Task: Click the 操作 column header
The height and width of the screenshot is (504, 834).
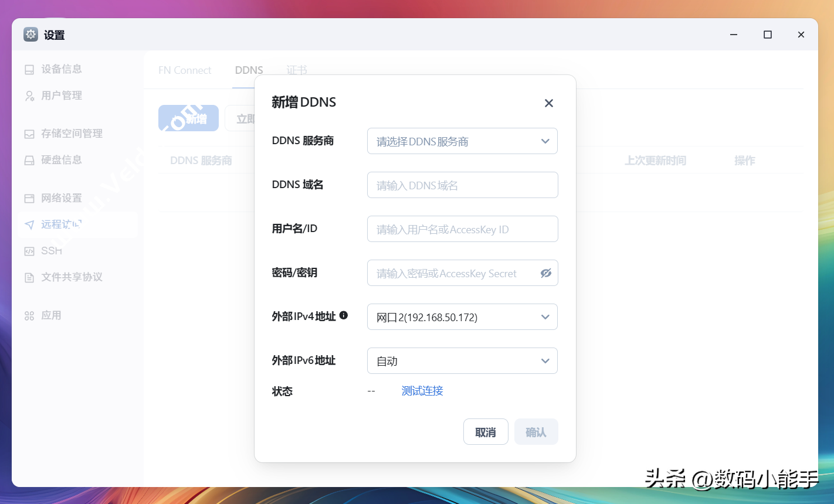Action: coord(745,161)
